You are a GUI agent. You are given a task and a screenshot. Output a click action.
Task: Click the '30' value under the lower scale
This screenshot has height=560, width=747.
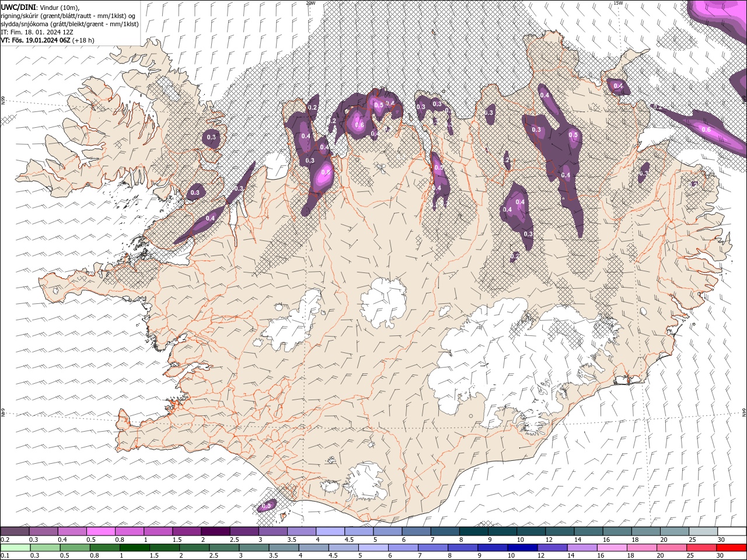720,555
